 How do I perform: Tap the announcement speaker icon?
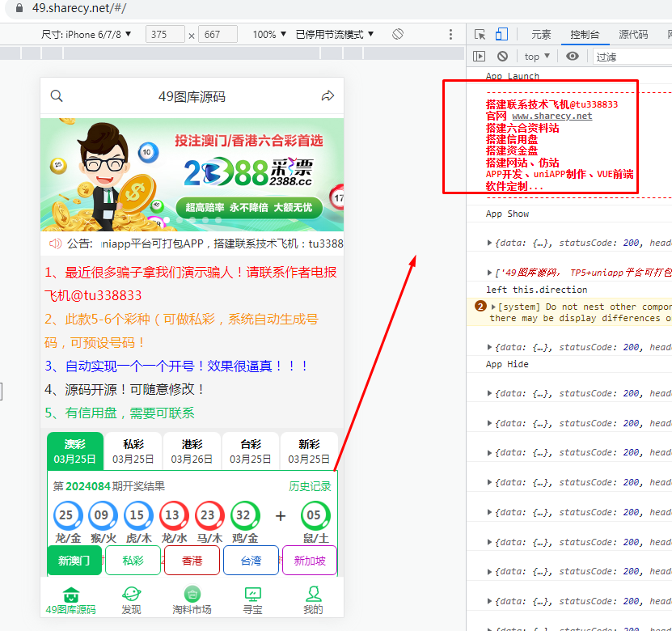click(55, 244)
